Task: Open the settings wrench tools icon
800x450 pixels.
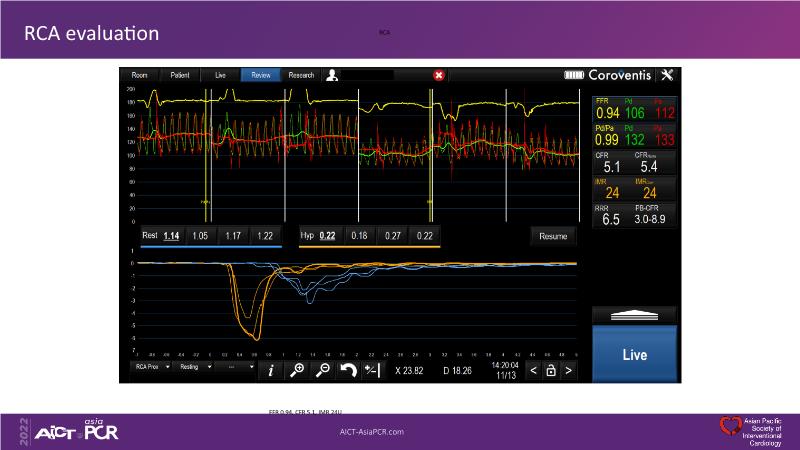Action: coord(668,75)
